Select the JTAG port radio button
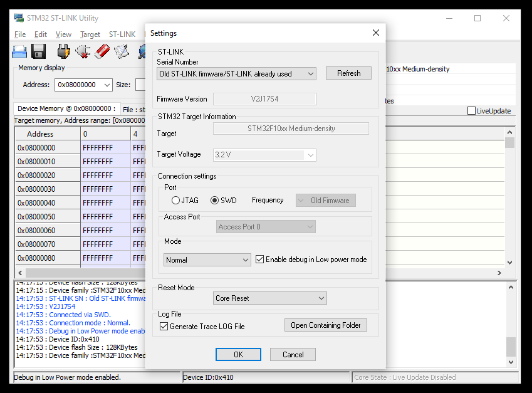The height and width of the screenshot is (393, 532). click(x=175, y=200)
